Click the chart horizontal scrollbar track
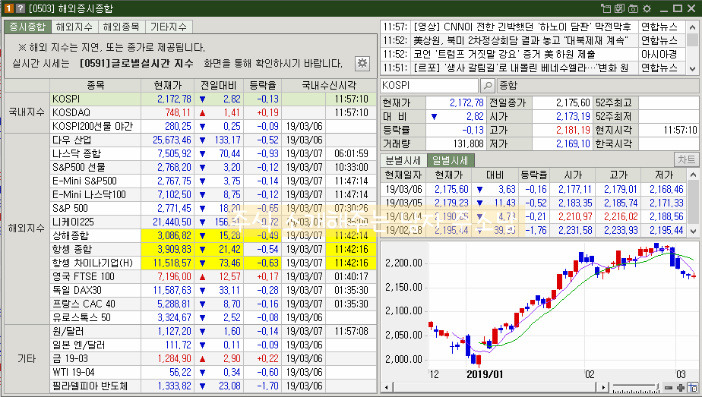 point(495,388)
